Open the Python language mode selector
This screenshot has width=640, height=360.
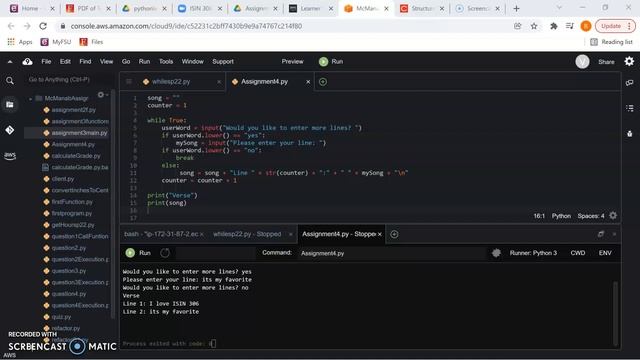pyautogui.click(x=561, y=216)
